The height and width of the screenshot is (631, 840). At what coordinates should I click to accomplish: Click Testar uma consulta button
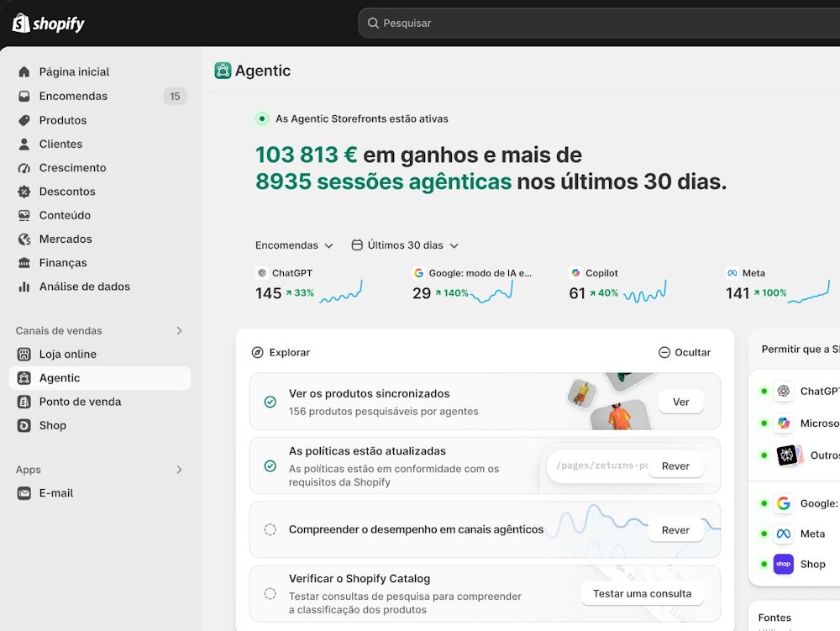(643, 593)
